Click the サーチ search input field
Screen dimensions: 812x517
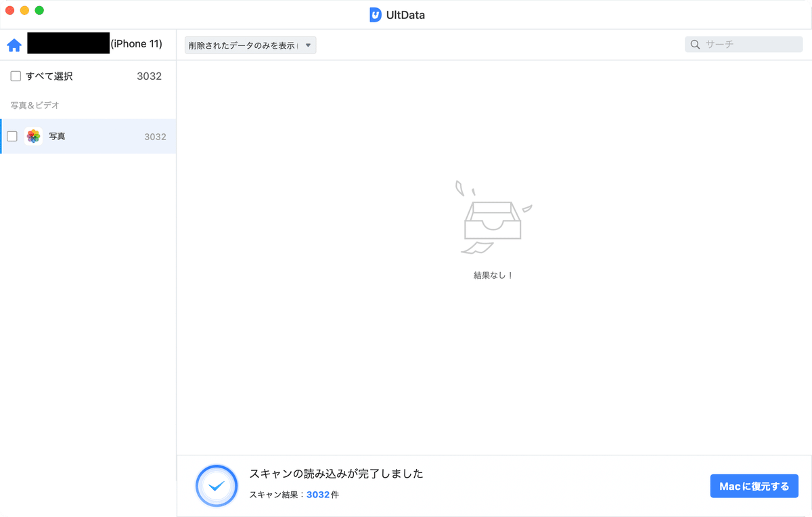tap(743, 44)
